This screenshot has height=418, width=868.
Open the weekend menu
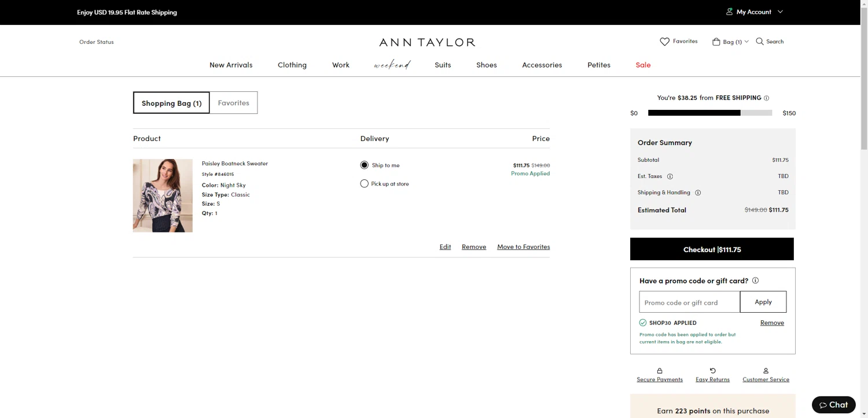click(392, 65)
